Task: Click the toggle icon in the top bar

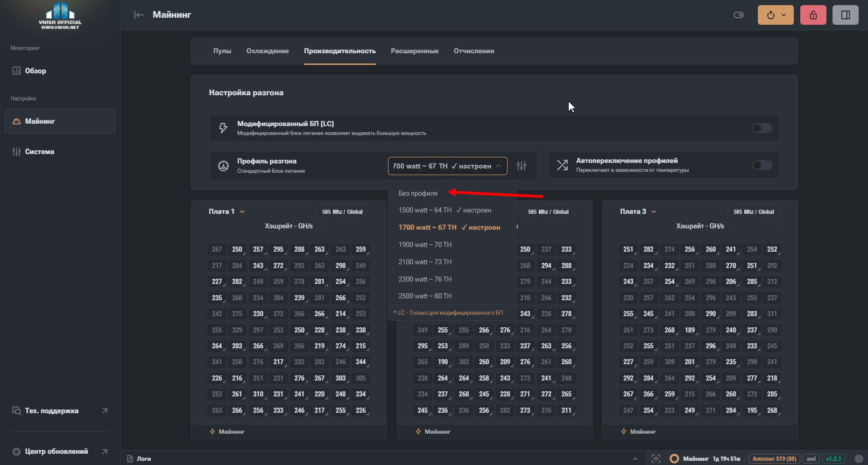Action: 738,15
